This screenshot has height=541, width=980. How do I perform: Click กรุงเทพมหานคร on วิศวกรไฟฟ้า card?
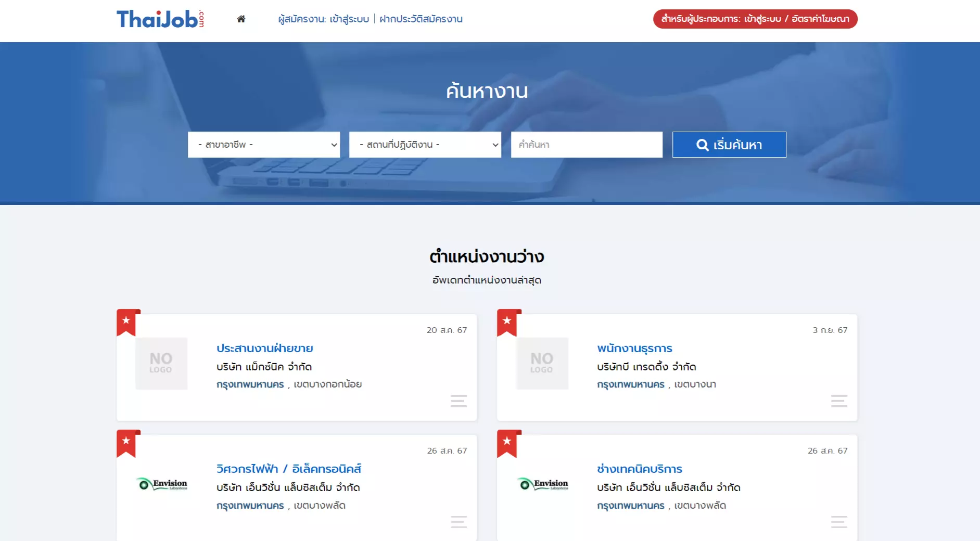[250, 506]
